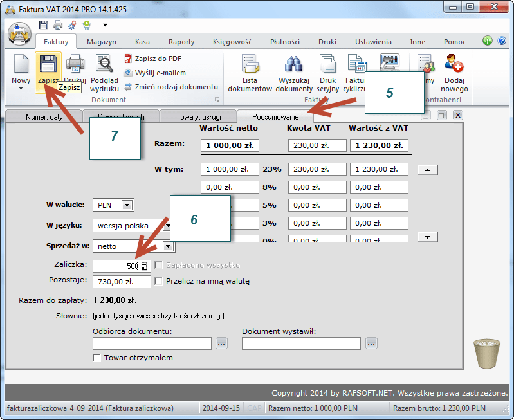This screenshot has width=514, height=420.
Task: Click the quick-access shopping cart icon
Action: (x=87, y=25)
